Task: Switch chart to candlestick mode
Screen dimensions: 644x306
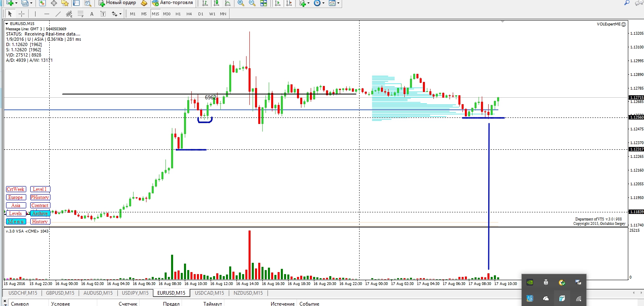Action: tap(216, 3)
